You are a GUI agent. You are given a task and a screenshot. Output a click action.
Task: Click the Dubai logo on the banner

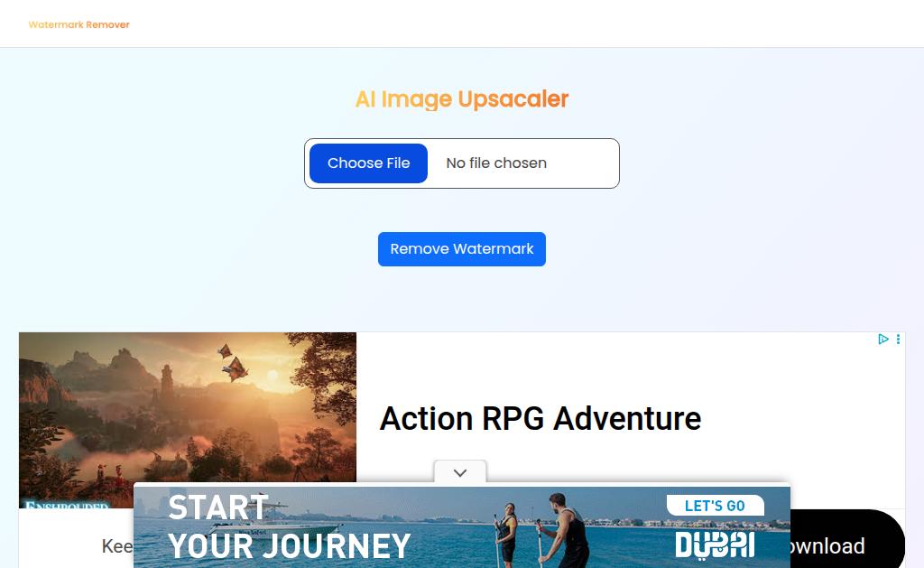point(715,545)
